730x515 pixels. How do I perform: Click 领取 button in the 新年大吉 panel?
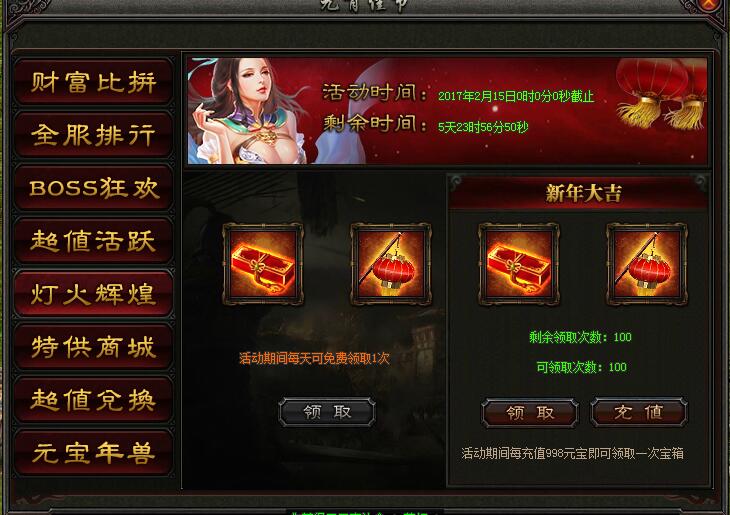[530, 413]
